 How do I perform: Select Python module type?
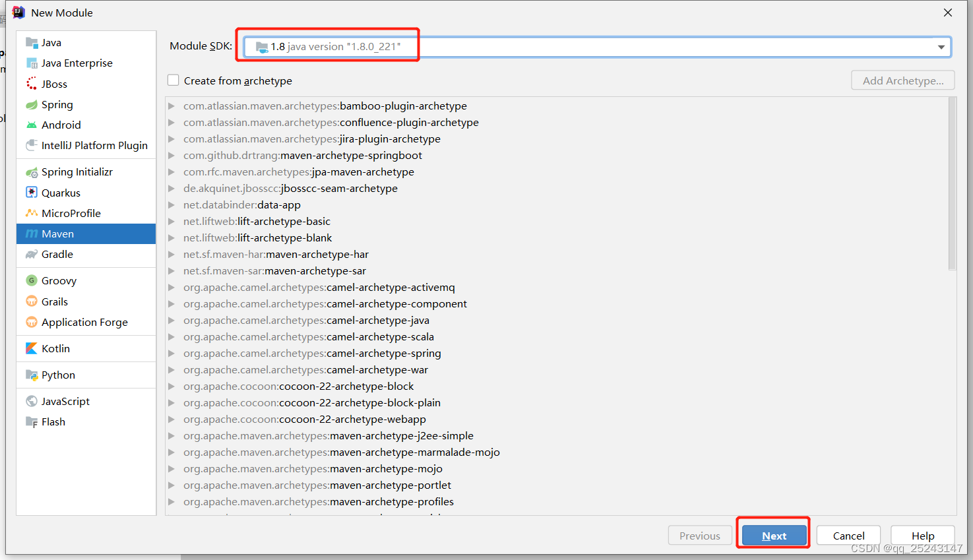[x=86, y=375]
